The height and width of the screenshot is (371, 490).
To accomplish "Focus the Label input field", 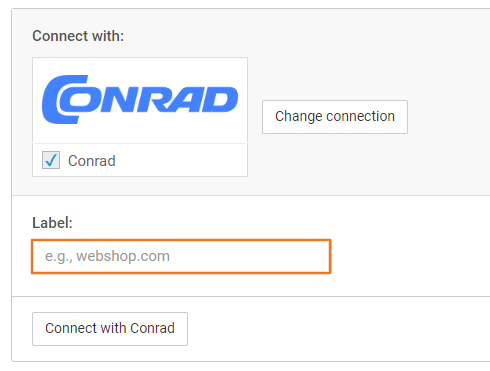I will 181,256.
